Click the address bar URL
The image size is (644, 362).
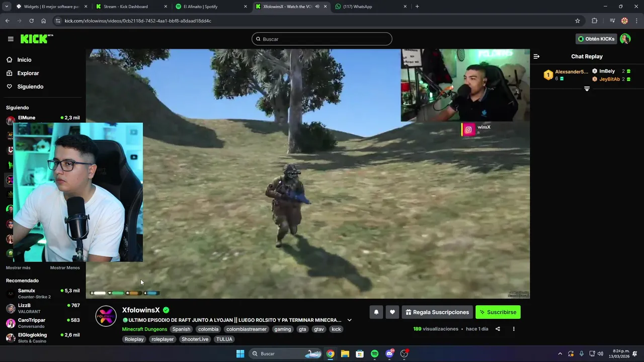coord(138,21)
